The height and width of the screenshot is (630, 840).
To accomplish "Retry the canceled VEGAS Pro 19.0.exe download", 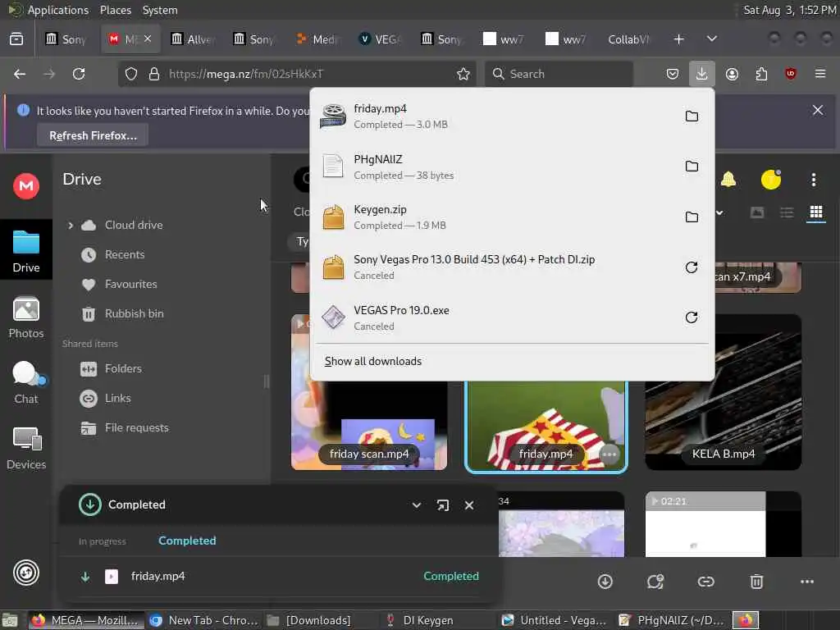I will (x=692, y=317).
